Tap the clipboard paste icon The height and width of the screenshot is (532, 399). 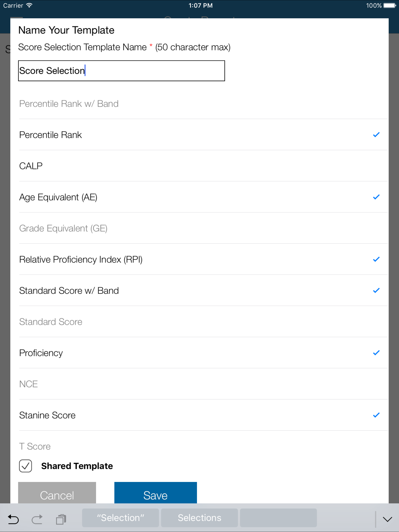(61, 519)
